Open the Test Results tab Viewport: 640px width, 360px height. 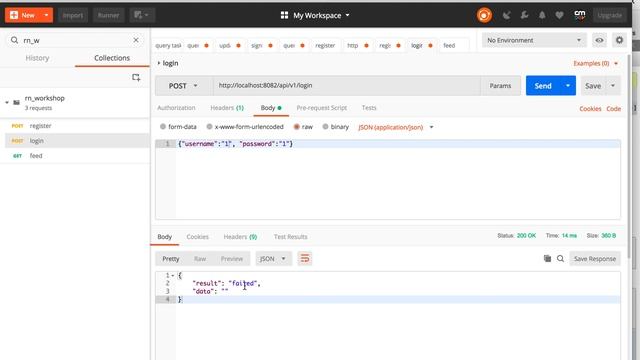pyautogui.click(x=291, y=237)
